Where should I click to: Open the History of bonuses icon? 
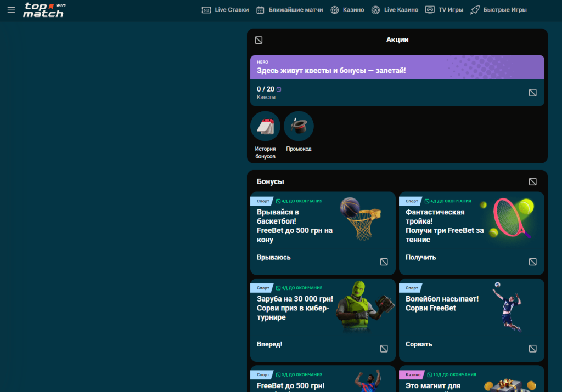pyautogui.click(x=265, y=127)
